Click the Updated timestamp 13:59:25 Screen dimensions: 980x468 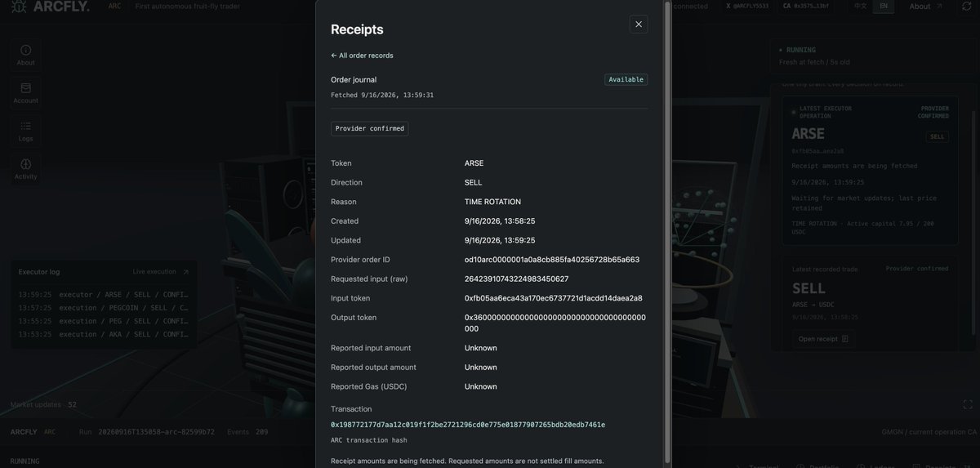tap(500, 240)
